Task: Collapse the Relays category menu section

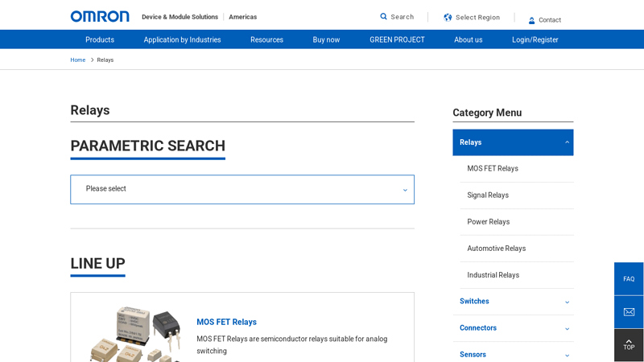Action: pyautogui.click(x=567, y=142)
